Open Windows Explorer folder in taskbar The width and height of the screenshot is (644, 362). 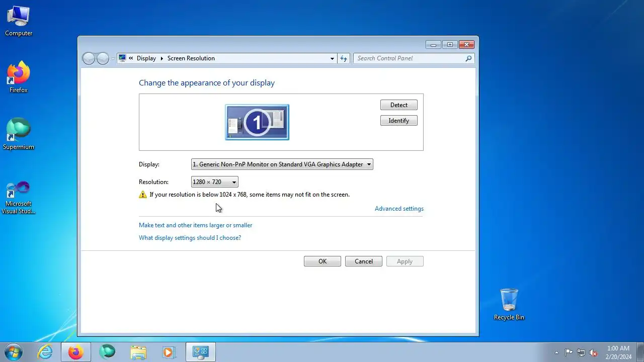pos(138,352)
